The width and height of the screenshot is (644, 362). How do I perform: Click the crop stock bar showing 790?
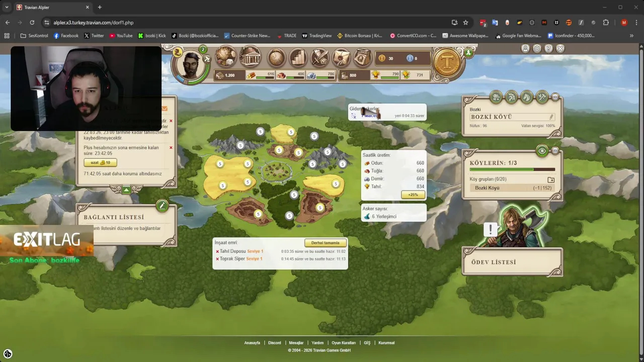pyautogui.click(x=385, y=75)
